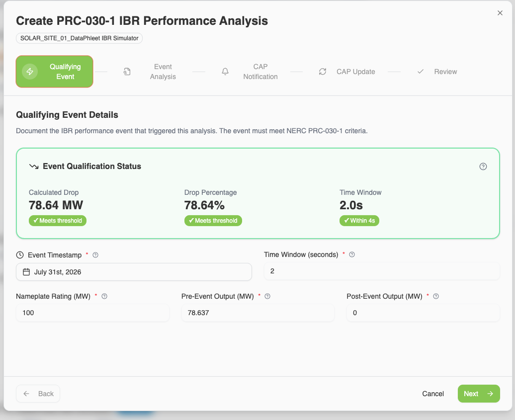Click the Nameplate Rating input showing 100
The height and width of the screenshot is (420, 515).
pos(92,313)
